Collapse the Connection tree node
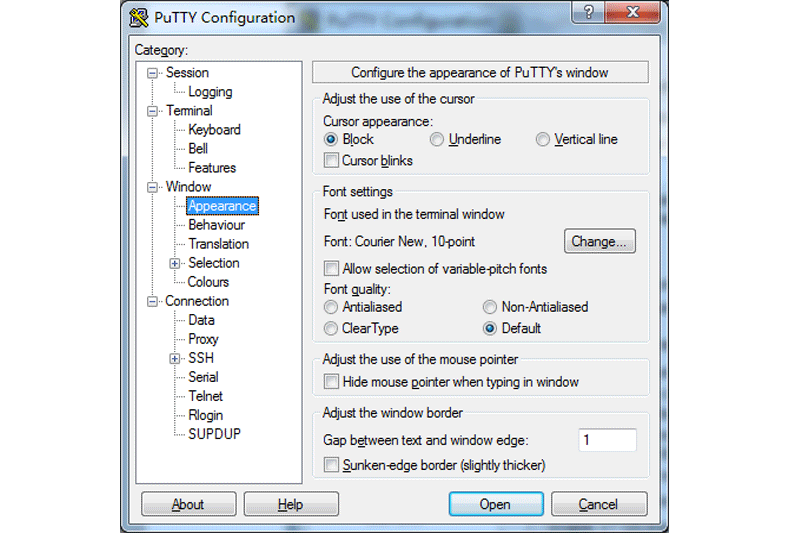Image resolution: width=800 pixels, height=533 pixels. 152,302
